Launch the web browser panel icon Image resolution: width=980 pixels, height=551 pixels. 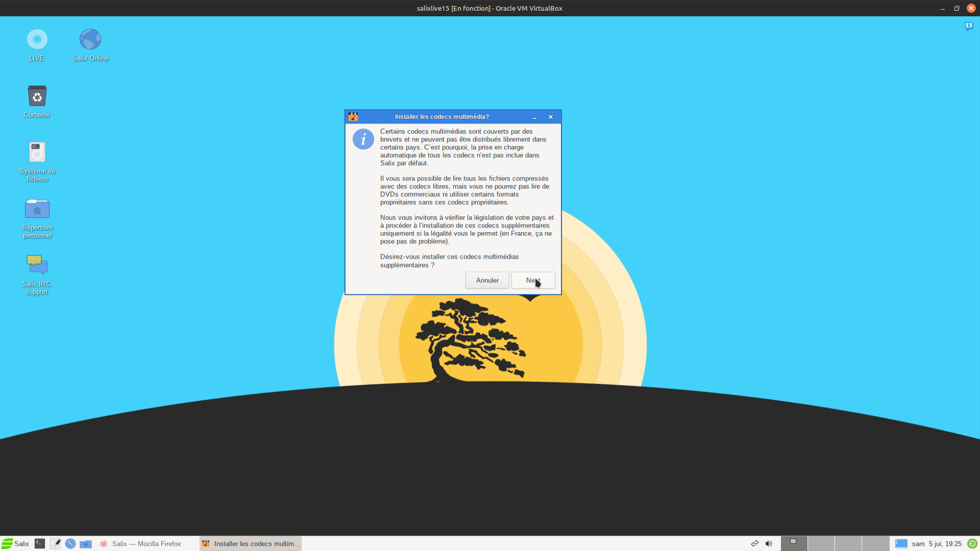tap(70, 544)
